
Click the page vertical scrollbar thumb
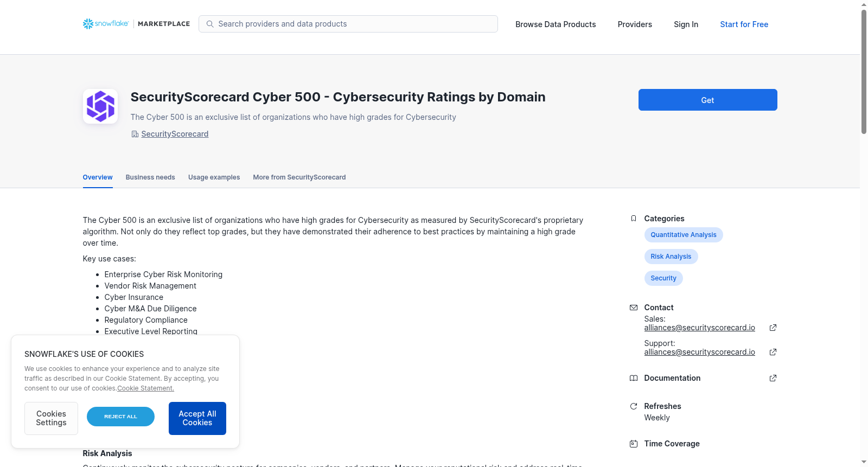tap(864, 71)
